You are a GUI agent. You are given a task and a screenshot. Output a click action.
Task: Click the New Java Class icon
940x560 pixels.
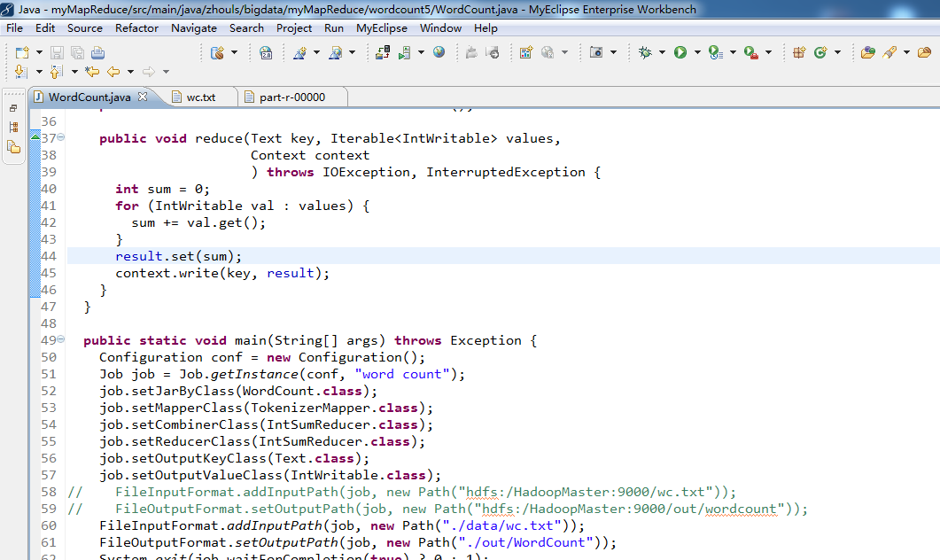(820, 53)
